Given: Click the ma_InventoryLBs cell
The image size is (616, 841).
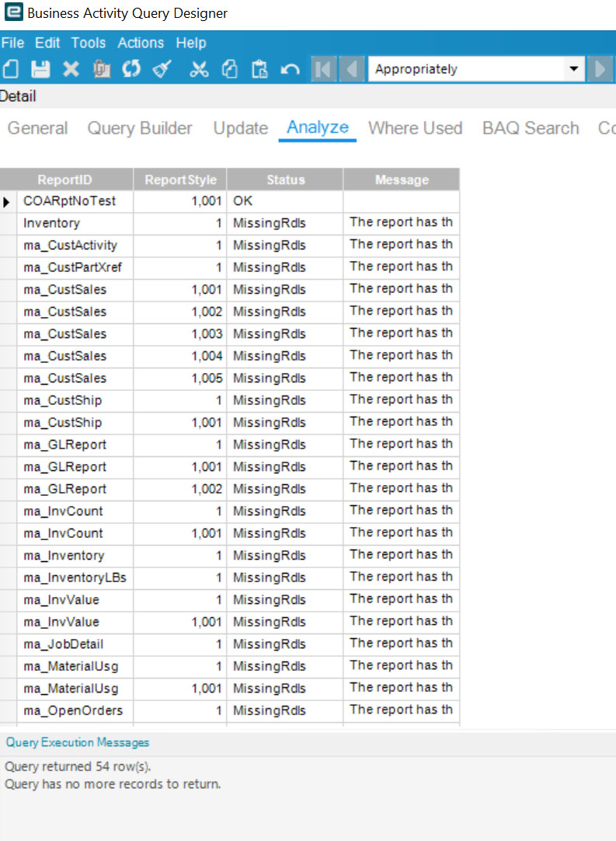Looking at the screenshot, I should pyautogui.click(x=75, y=578).
